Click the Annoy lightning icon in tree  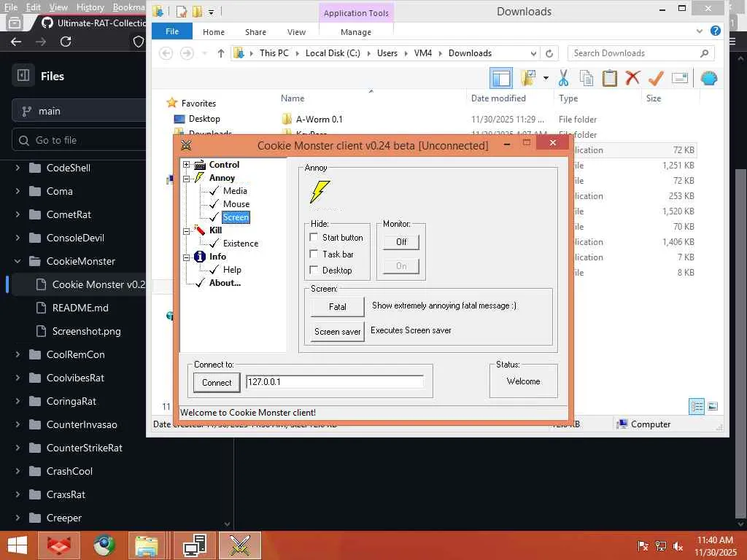coord(200,178)
